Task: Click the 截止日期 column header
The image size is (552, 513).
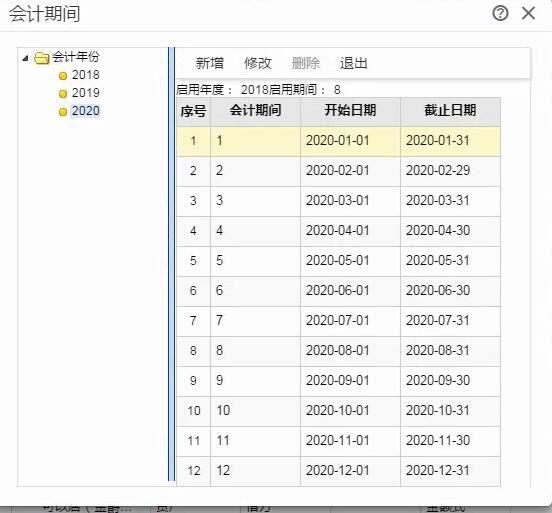Action: tap(450, 112)
